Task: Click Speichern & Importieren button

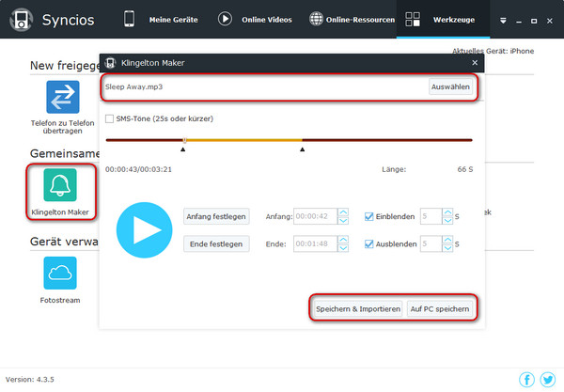Action: (358, 309)
